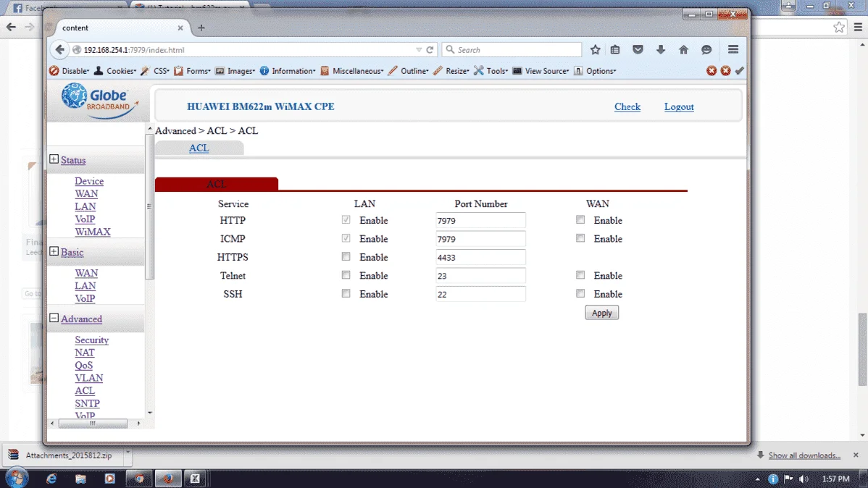The width and height of the screenshot is (868, 488).
Task: Click the green checkmark validation icon
Action: (x=740, y=71)
